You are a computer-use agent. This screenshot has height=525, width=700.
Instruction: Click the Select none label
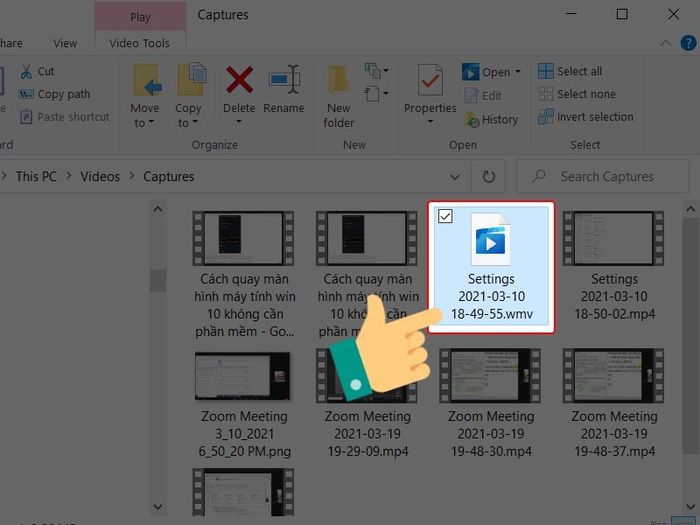click(x=586, y=94)
